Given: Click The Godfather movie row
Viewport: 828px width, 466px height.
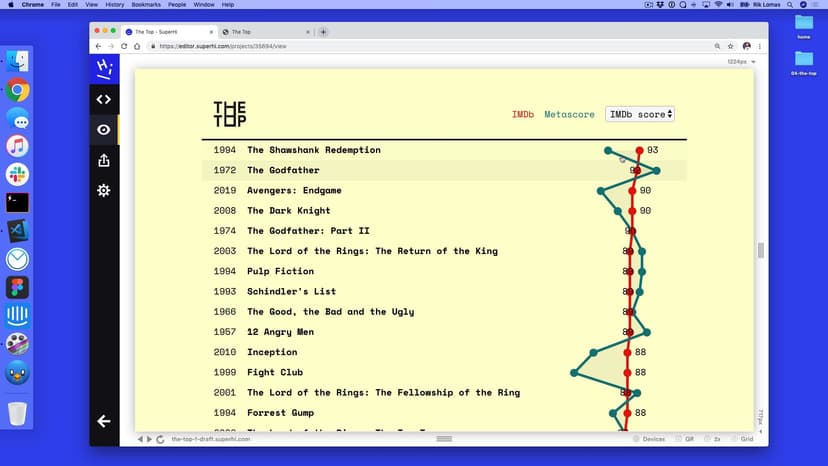Looking at the screenshot, I should click(283, 170).
